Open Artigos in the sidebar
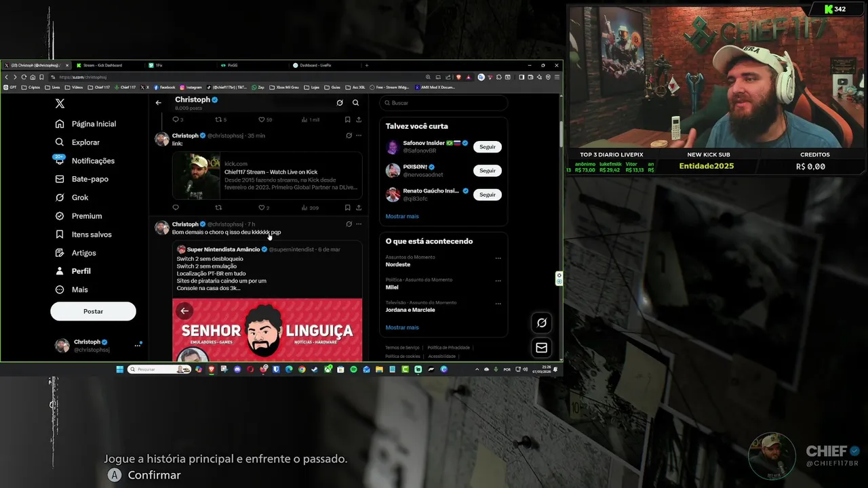Viewport: 868px width, 488px height. (75, 253)
